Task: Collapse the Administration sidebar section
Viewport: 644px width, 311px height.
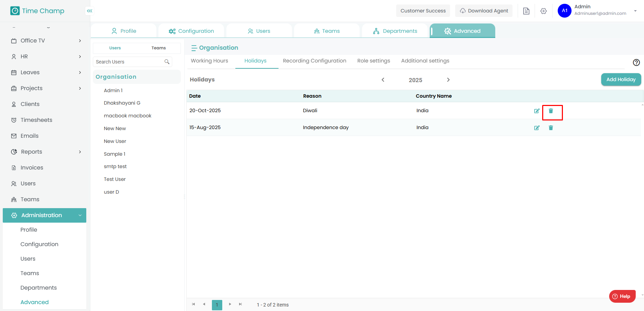Action: pos(80,215)
